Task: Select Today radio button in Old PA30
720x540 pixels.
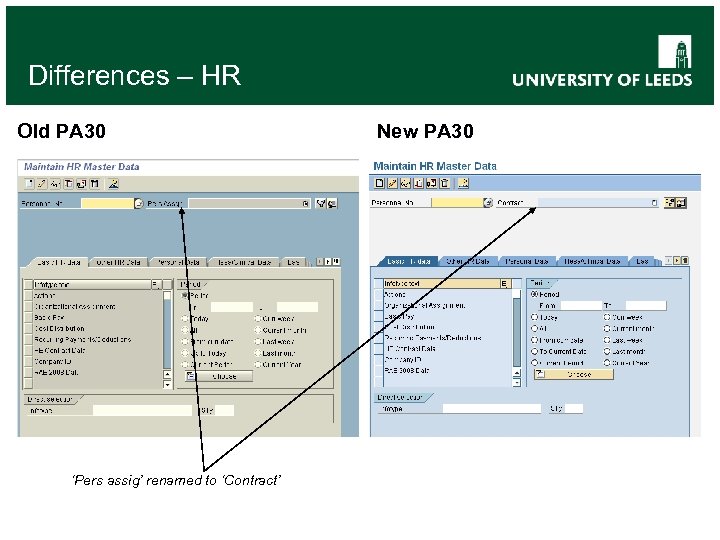Action: pyautogui.click(x=185, y=318)
